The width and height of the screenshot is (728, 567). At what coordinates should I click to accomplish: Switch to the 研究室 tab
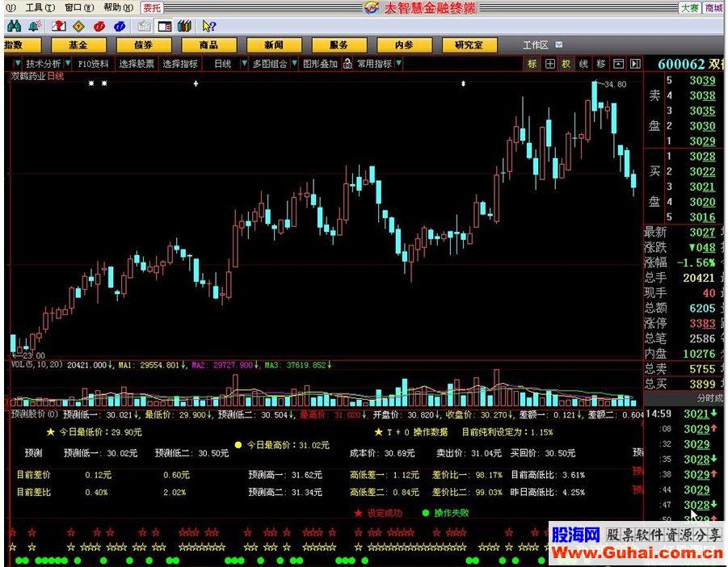pyautogui.click(x=469, y=45)
